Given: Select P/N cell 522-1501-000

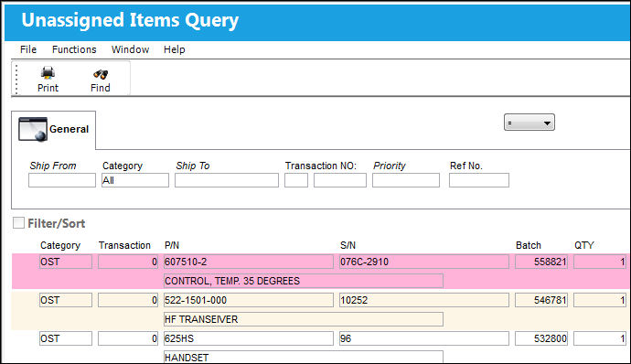Looking at the screenshot, I should [x=249, y=300].
